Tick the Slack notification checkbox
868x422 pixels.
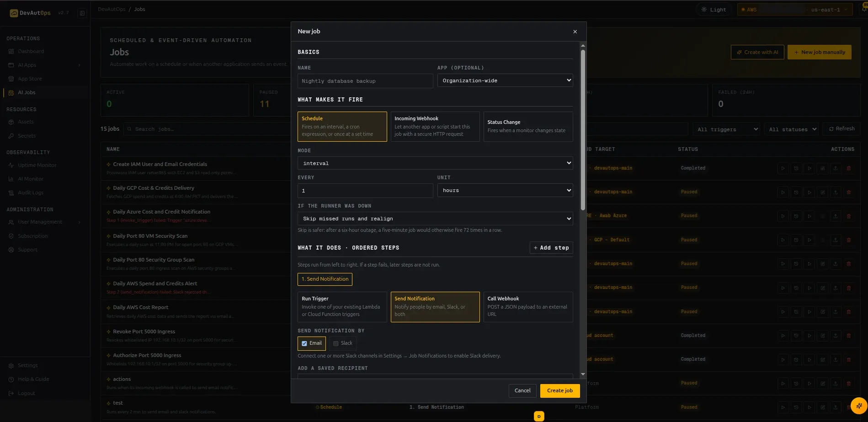[336, 343]
